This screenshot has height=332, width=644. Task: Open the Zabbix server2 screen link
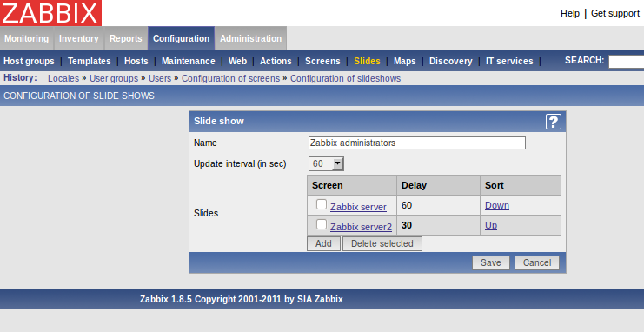tap(361, 227)
